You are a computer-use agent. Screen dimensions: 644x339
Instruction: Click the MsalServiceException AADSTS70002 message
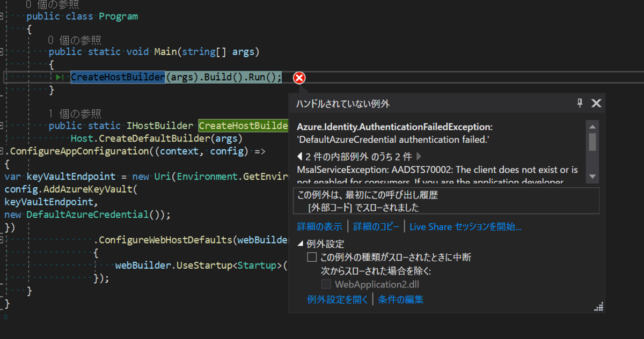(437, 176)
